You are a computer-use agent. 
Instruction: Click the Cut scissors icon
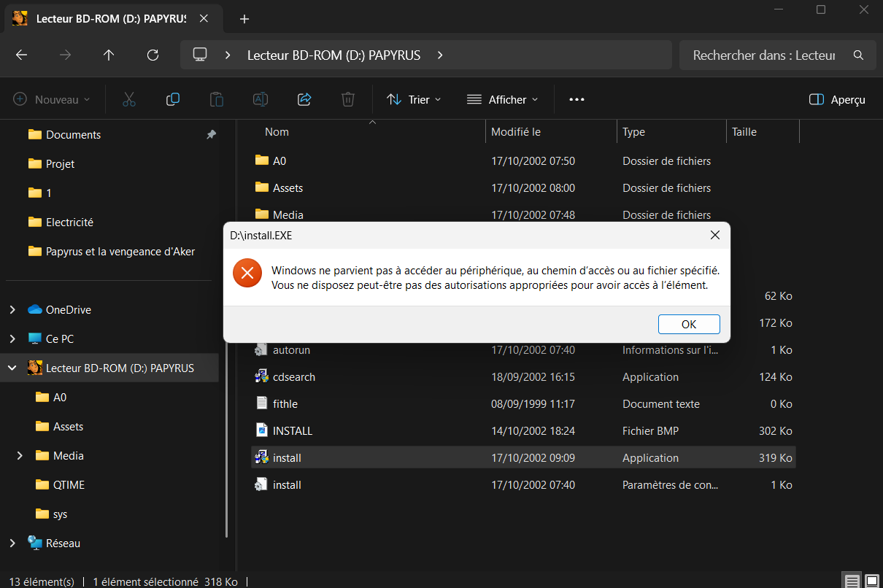pyautogui.click(x=129, y=99)
